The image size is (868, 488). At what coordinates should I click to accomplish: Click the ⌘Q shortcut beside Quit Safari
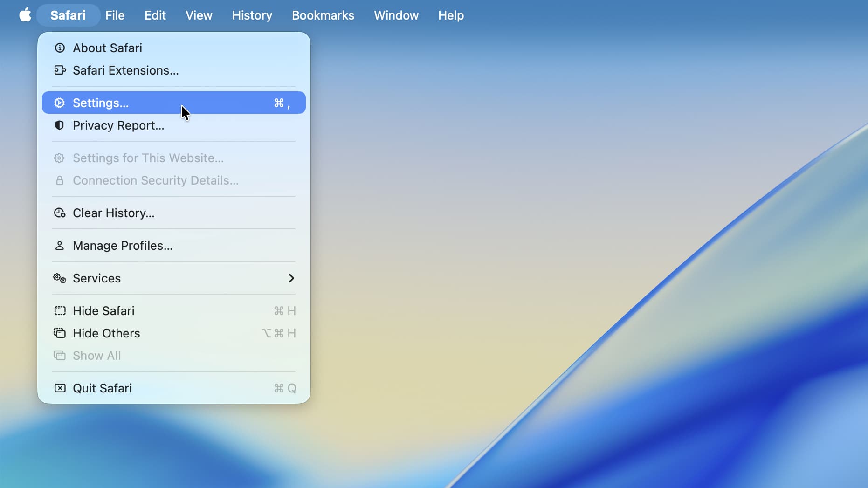click(285, 388)
